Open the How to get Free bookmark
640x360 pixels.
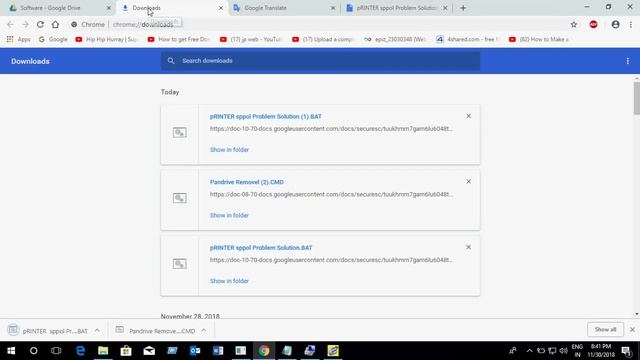(x=180, y=39)
